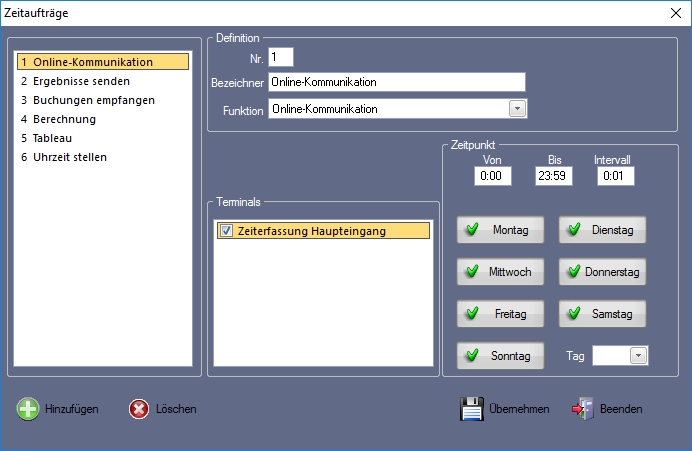The image size is (692, 451).
Task: Click the Beenden exit door icon
Action: [x=583, y=409]
